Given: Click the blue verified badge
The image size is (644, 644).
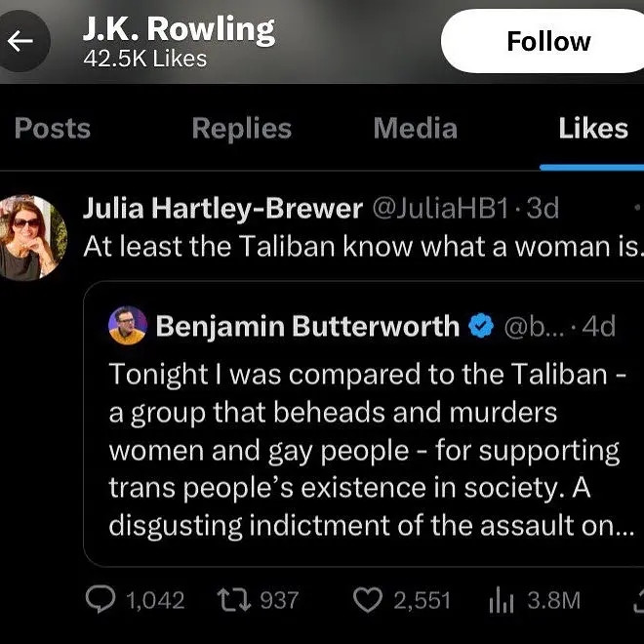Looking at the screenshot, I should pos(481,326).
